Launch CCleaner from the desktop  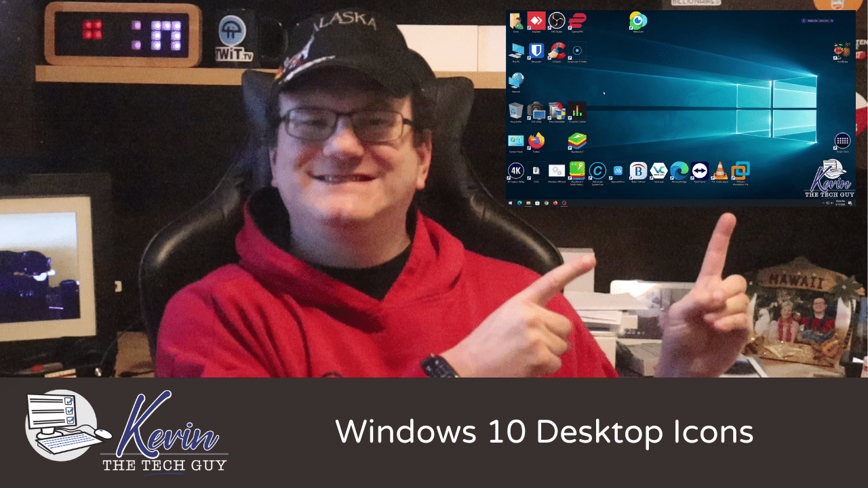point(557,52)
